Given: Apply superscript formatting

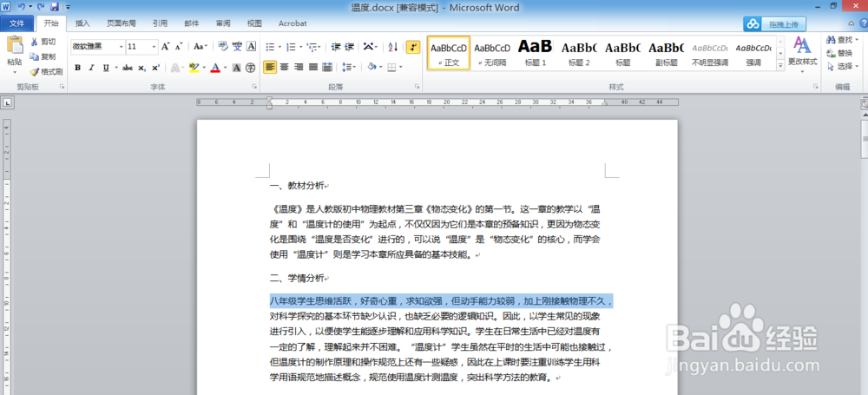Looking at the screenshot, I should (x=155, y=68).
